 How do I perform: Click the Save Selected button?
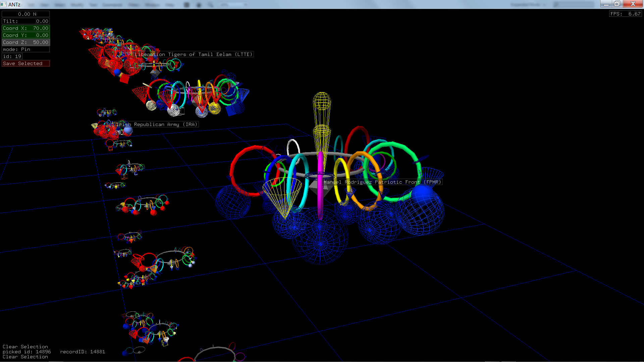25,63
